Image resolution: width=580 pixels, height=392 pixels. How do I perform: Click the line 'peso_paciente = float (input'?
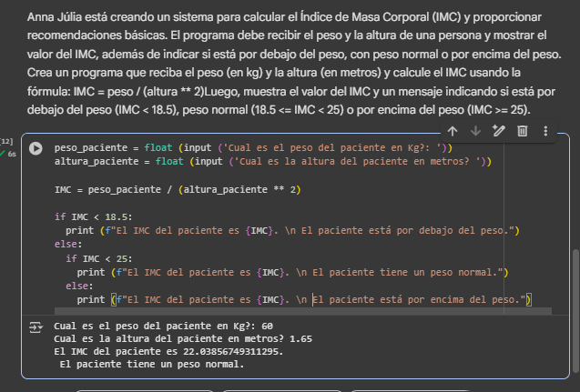click(x=253, y=147)
